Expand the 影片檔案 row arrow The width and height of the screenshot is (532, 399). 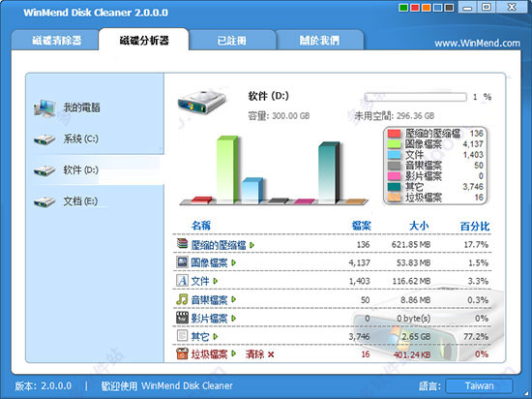click(x=233, y=319)
